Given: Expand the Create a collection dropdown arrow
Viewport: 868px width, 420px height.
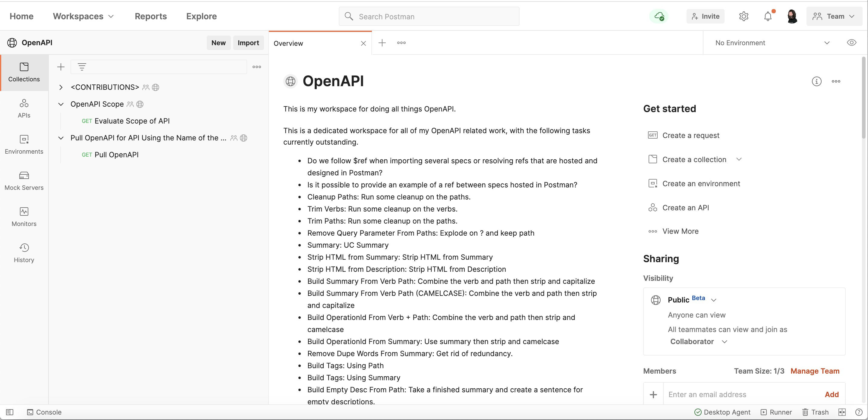Looking at the screenshot, I should click(x=739, y=159).
